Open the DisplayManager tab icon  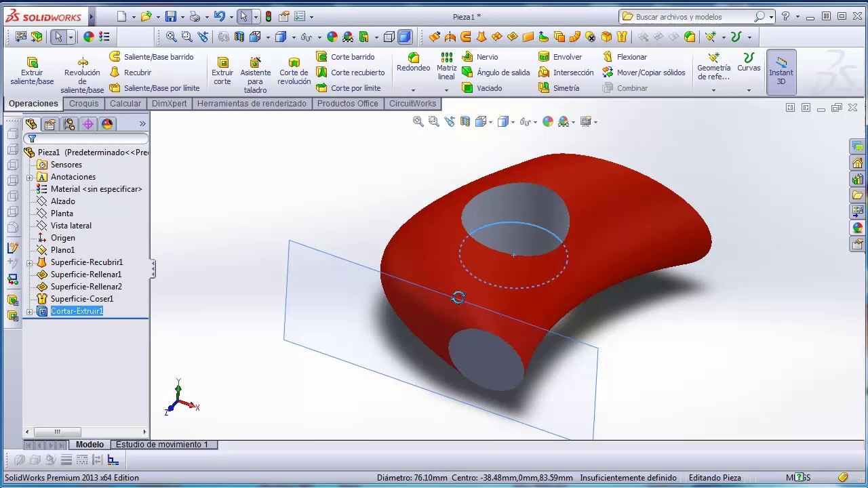point(107,124)
